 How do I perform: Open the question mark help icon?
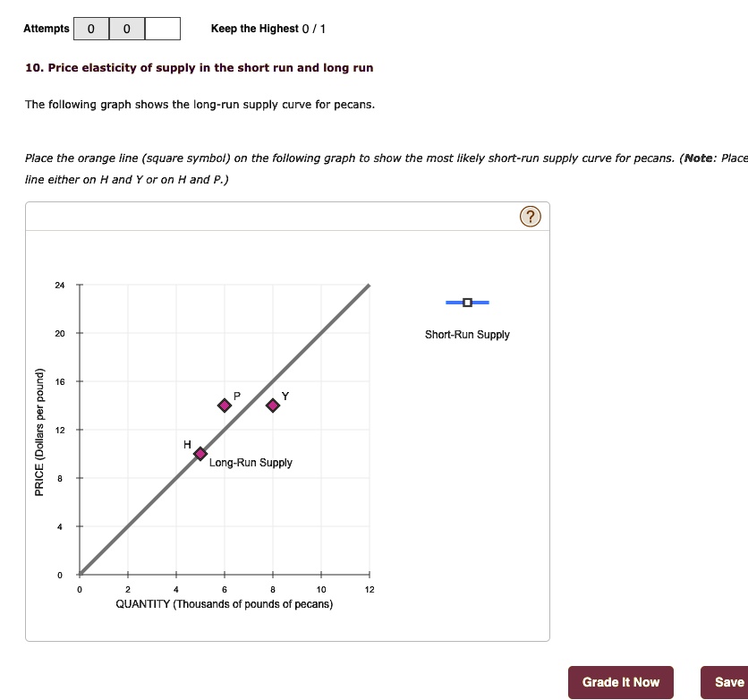[x=530, y=216]
